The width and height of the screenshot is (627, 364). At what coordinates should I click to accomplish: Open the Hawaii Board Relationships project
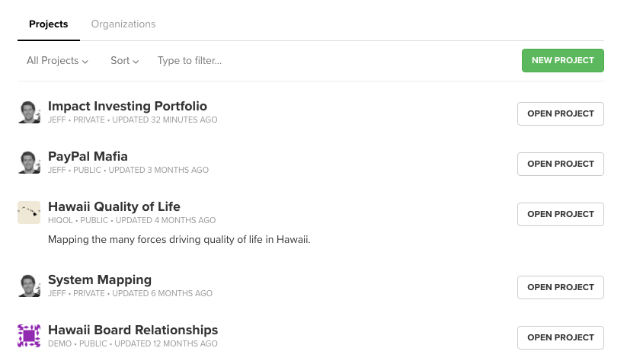(560, 337)
